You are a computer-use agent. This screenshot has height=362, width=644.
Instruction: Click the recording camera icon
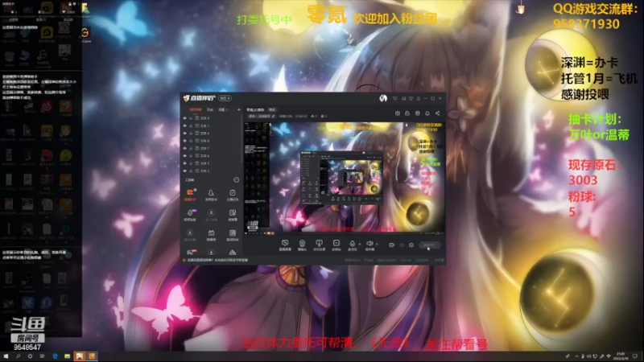click(x=391, y=245)
